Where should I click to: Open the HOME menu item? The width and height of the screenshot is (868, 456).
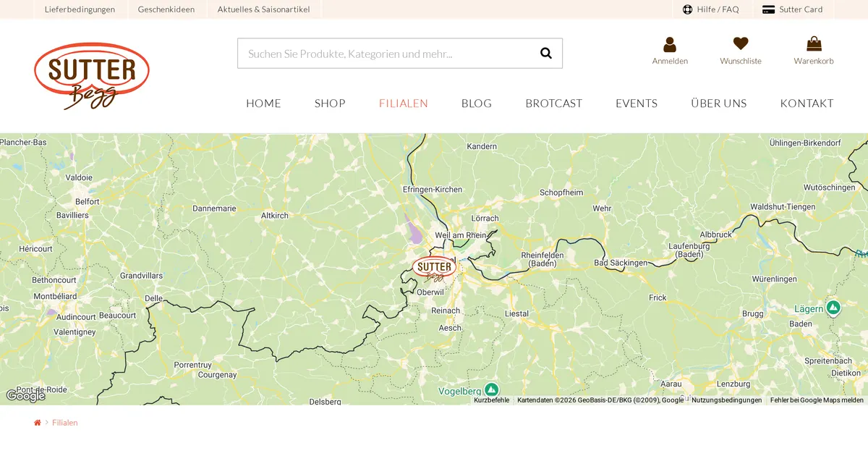263,104
